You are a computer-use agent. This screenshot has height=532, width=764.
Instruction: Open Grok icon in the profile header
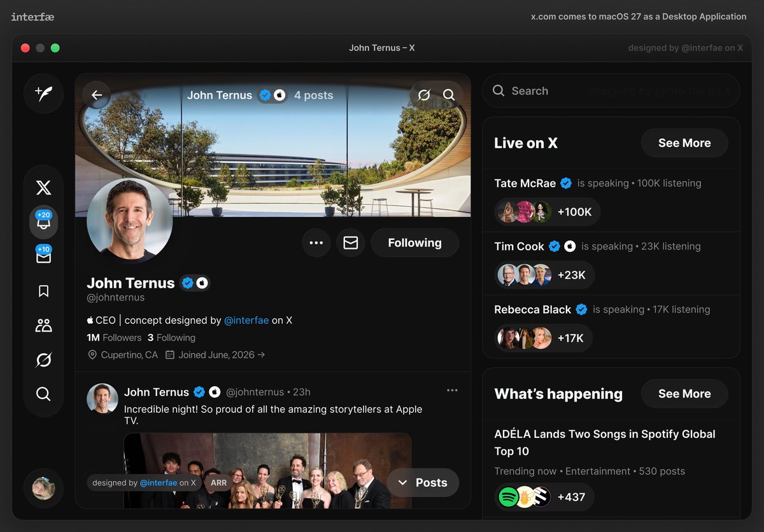[424, 95]
